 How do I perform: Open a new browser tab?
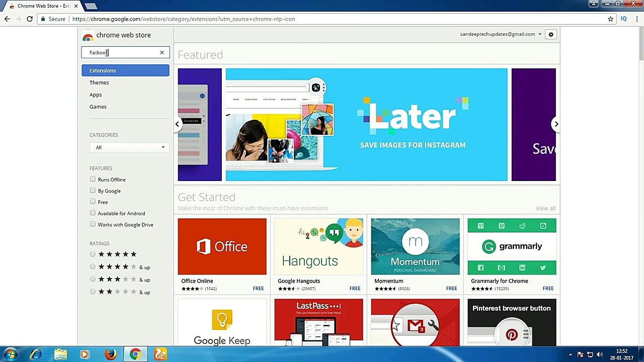(91, 6)
